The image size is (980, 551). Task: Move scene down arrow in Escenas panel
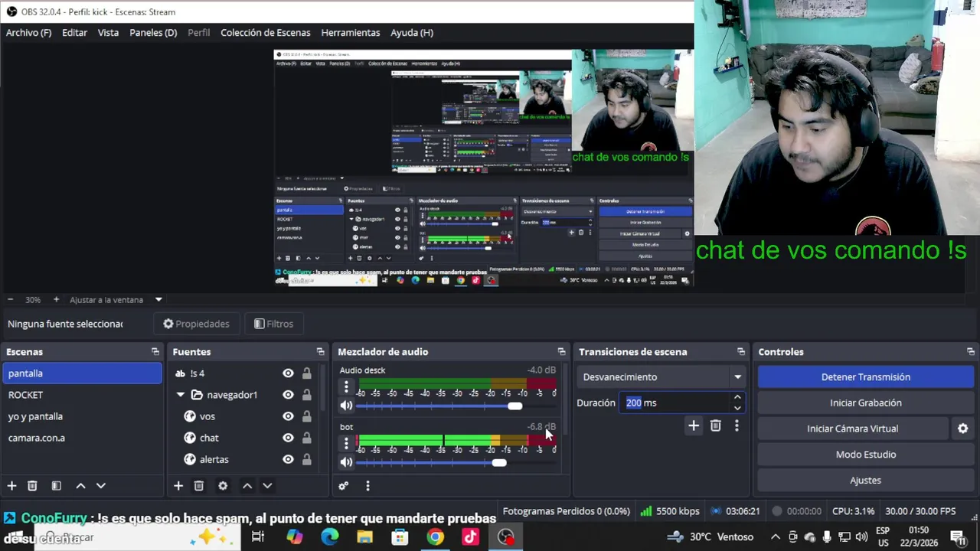coord(100,486)
